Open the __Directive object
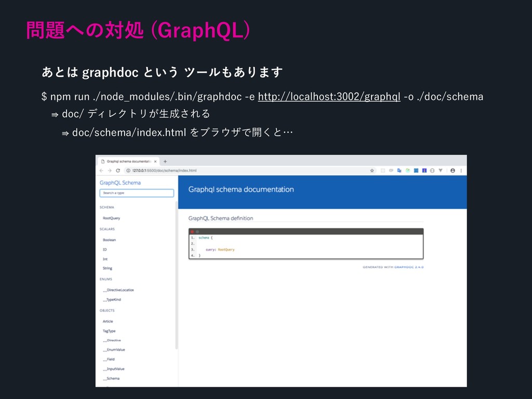Viewport: 532px width, 399px height. coord(112,340)
